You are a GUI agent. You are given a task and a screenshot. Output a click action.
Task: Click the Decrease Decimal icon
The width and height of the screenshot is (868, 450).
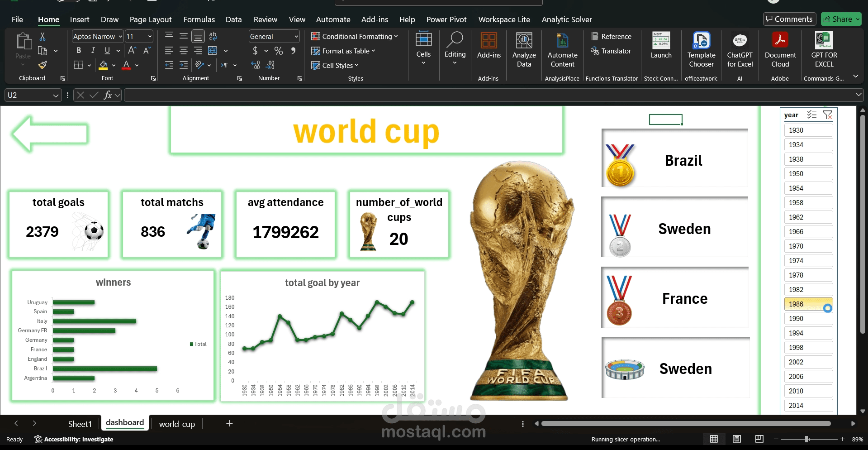[x=270, y=65]
